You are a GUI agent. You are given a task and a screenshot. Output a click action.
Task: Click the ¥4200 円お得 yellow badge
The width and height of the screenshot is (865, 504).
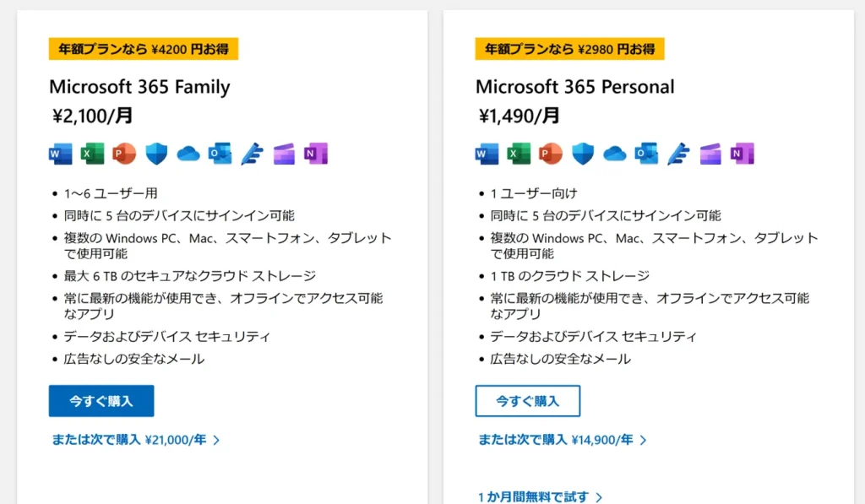(144, 49)
